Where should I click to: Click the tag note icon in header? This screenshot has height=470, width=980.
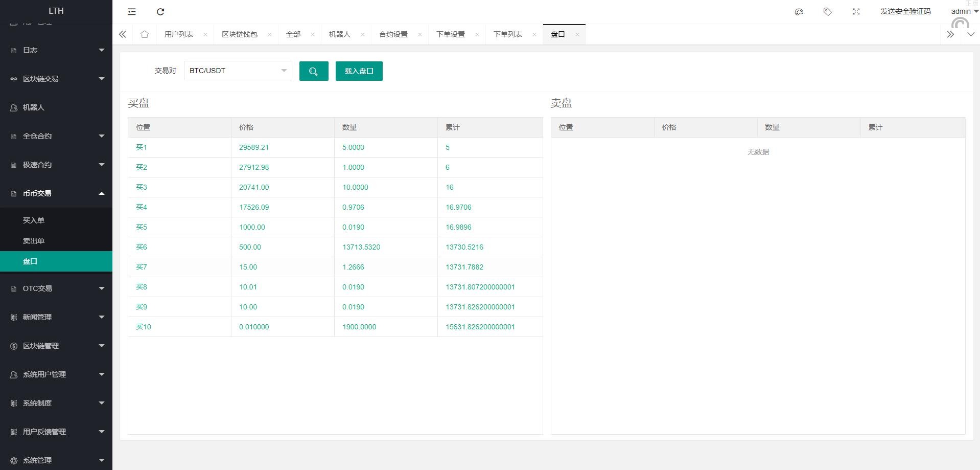point(828,12)
